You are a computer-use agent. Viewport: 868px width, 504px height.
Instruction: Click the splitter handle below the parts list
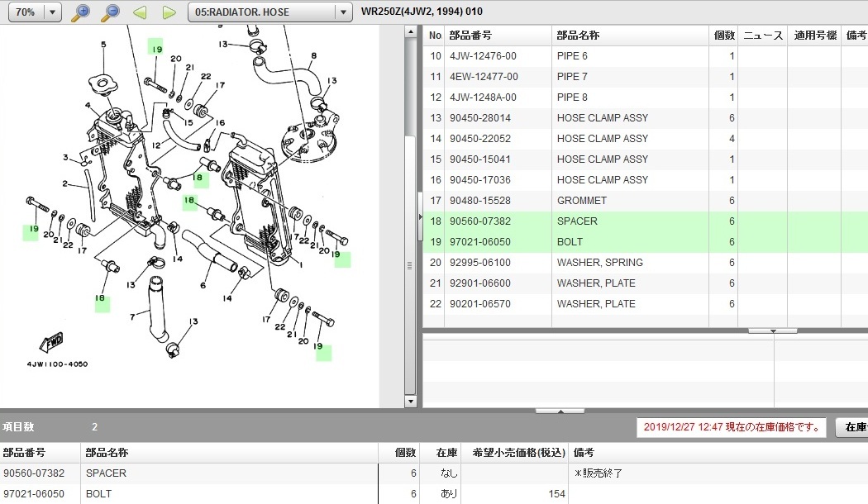click(773, 330)
